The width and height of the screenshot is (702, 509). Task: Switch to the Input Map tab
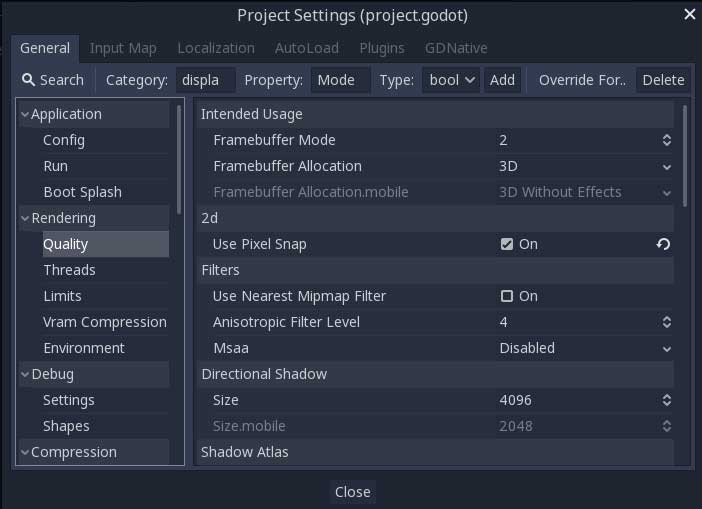[123, 47]
